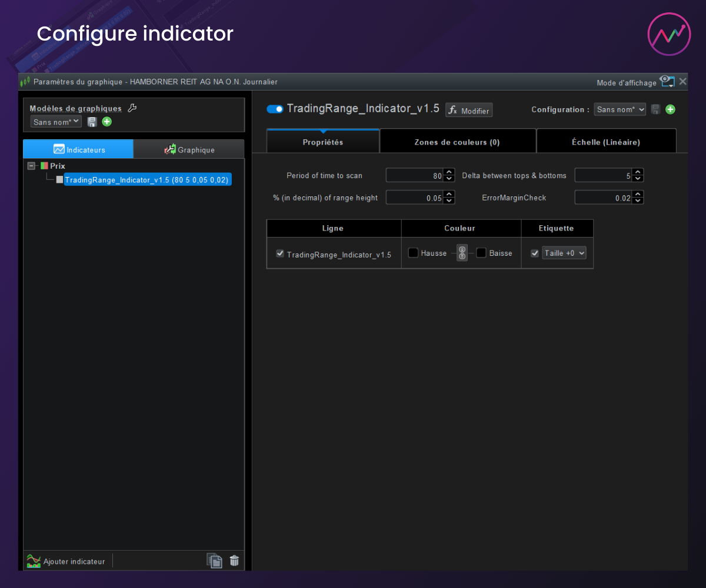Viewport: 706px width, 588px height.
Task: Click the Mode d'affichage eye icon
Action: 667,81
